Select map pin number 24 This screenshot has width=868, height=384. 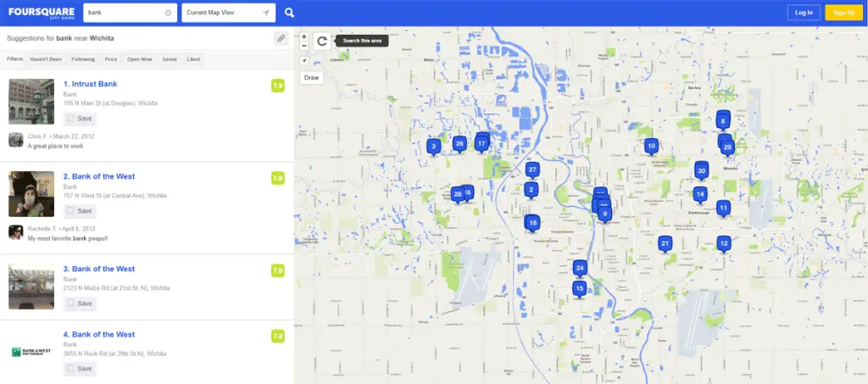580,269
